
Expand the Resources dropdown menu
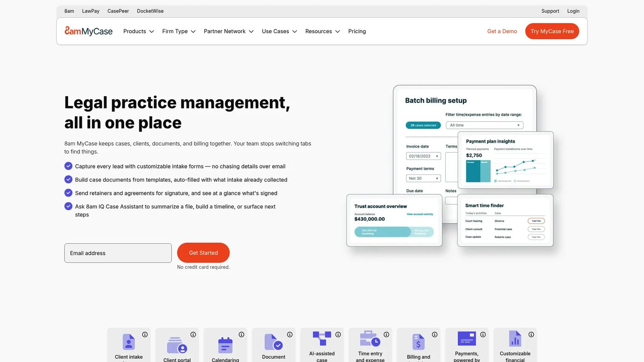[x=323, y=31]
